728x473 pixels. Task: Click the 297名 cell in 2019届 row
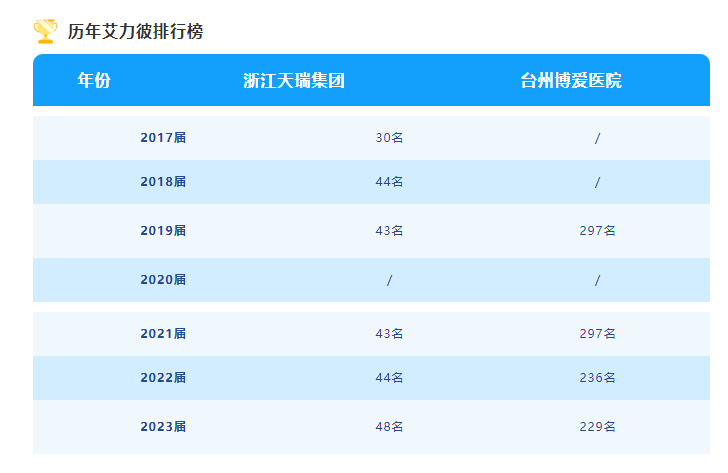pos(598,231)
